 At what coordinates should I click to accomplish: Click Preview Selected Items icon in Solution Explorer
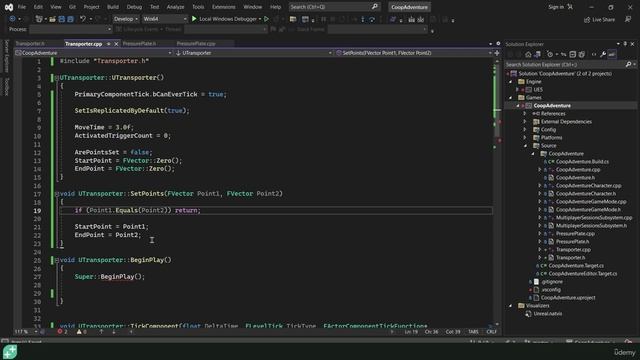[x=612, y=54]
